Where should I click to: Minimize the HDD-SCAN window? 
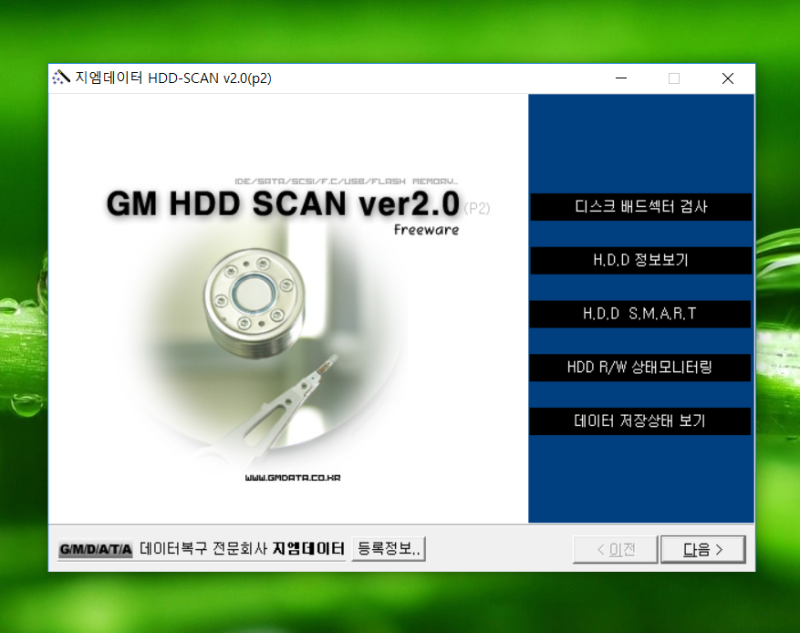pos(621,78)
